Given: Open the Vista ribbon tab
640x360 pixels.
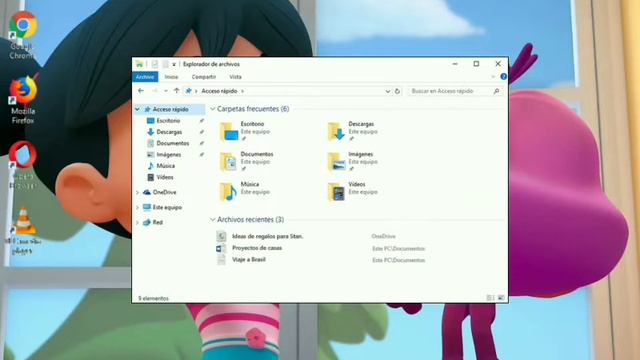Looking at the screenshot, I should pos(236,77).
